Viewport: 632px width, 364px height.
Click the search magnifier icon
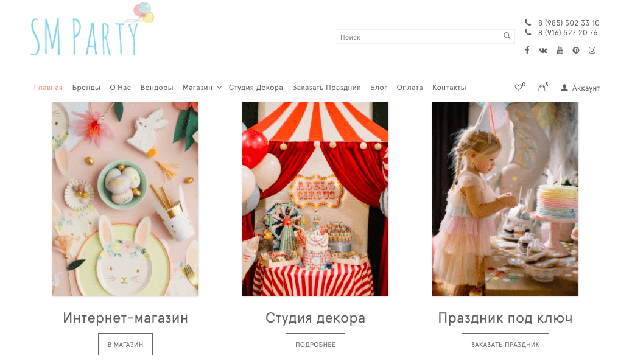coord(507,36)
